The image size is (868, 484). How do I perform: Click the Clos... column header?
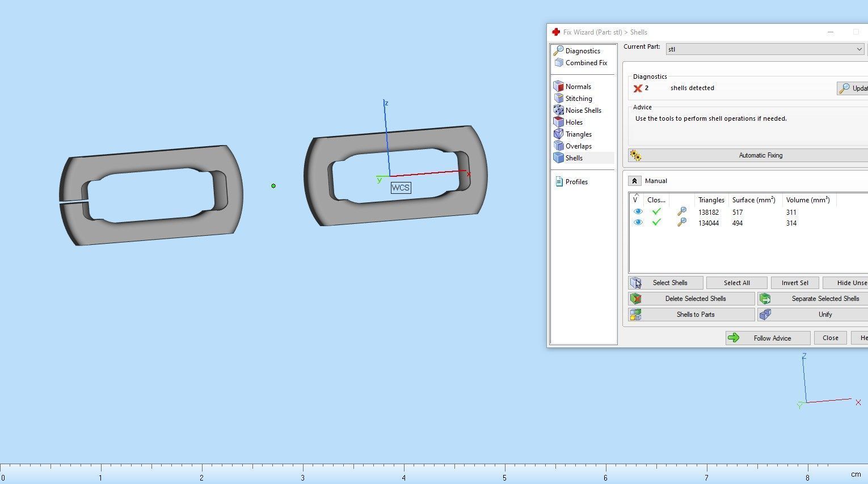click(x=656, y=200)
